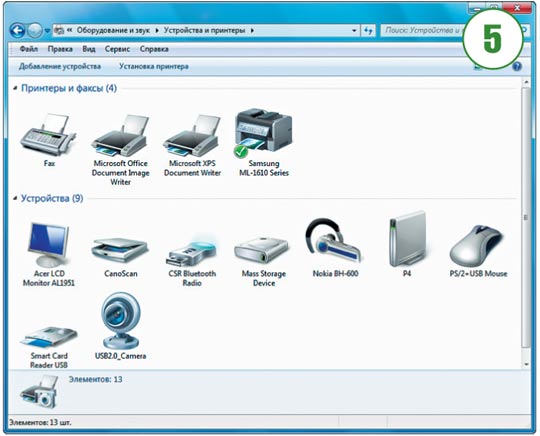Go to Оборудование и звук breadcrumb
540x436 pixels.
[113, 31]
